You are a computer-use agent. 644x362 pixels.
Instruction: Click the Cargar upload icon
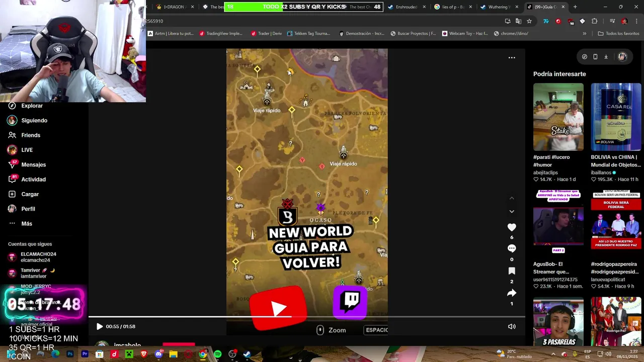(x=12, y=194)
